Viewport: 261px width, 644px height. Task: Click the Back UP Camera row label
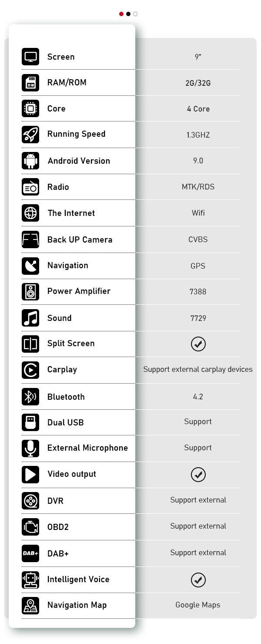(80, 239)
